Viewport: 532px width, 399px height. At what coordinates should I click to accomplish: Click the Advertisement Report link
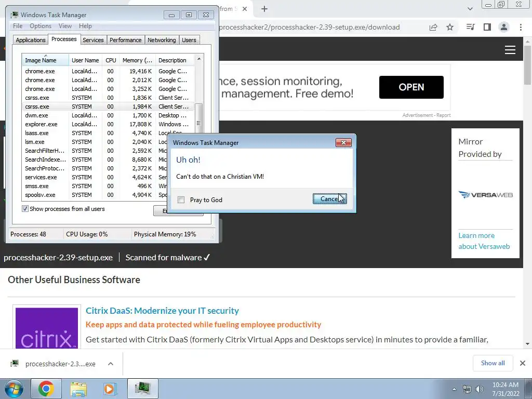pos(427,115)
